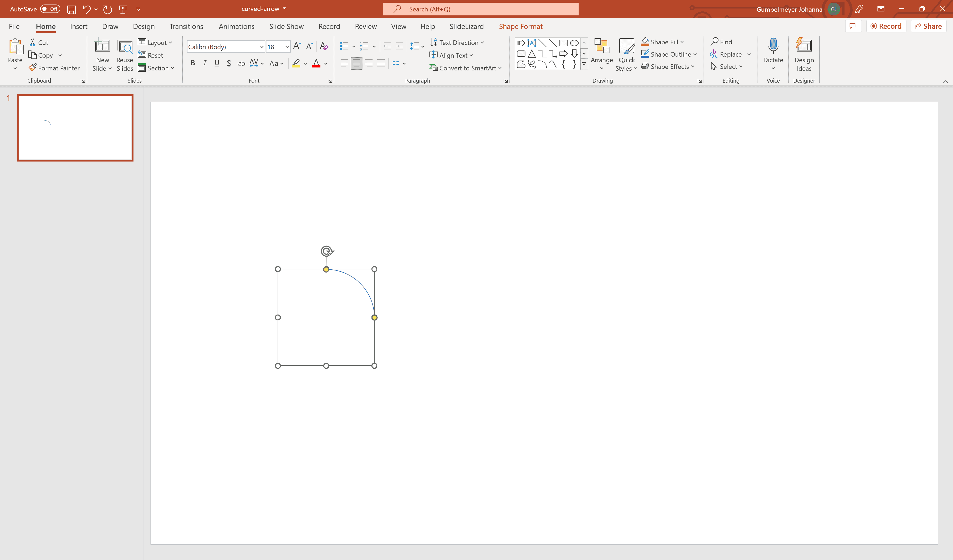Screen dimensions: 953x560
Task: Click the Record button
Action: (x=886, y=26)
